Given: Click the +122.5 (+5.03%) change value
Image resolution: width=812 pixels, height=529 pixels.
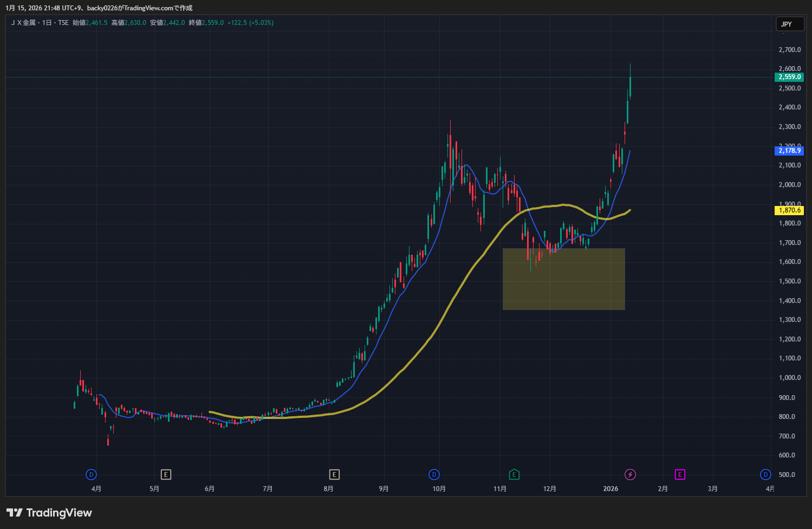Looking at the screenshot, I should pyautogui.click(x=250, y=23).
